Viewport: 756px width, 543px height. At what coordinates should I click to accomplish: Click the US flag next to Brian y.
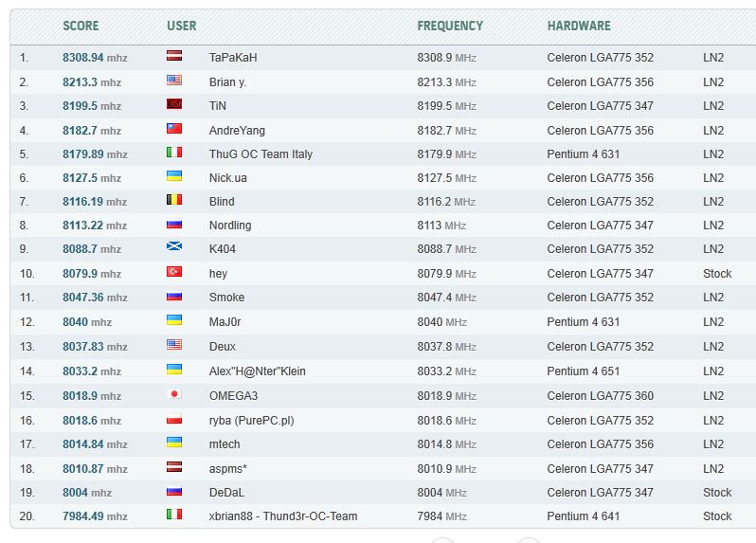pos(174,80)
